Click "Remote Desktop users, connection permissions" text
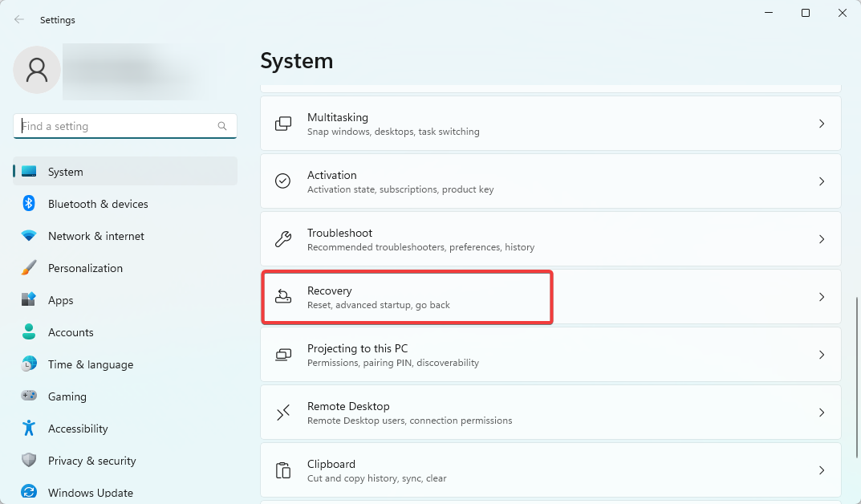The image size is (861, 504). (409, 421)
